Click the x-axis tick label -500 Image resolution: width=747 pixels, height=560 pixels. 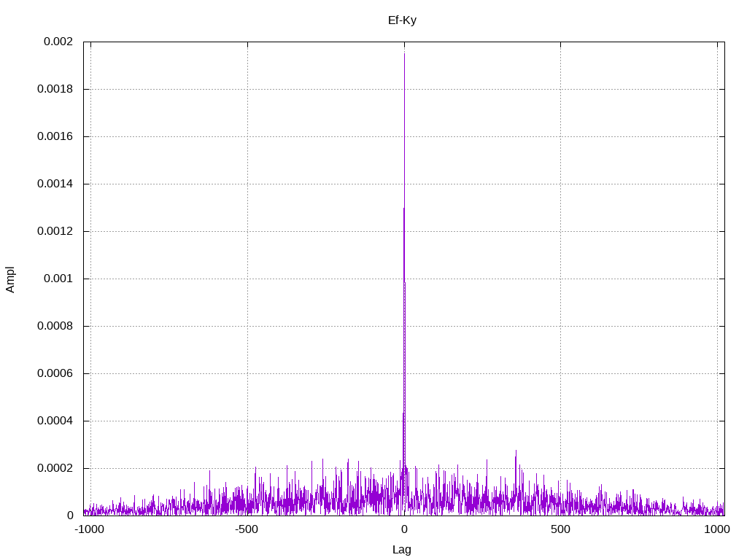click(247, 529)
